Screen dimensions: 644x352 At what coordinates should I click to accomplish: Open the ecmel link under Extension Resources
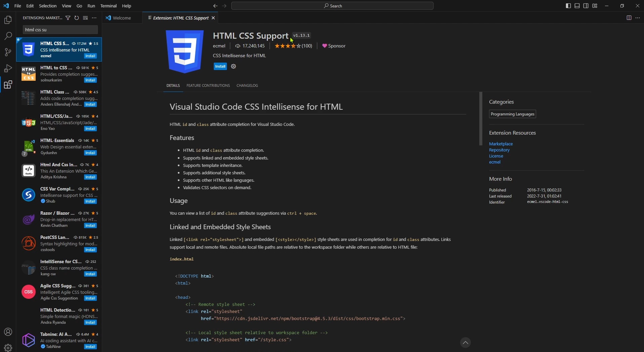[495, 162]
